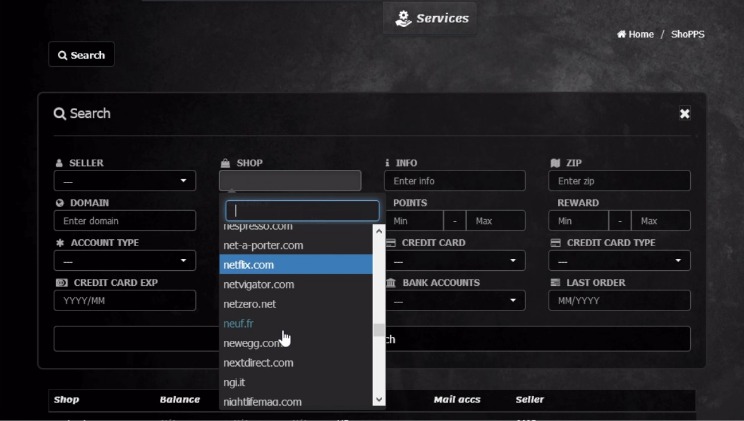
Task: Click the CREDIT CARD EXP money icon
Action: click(x=62, y=283)
